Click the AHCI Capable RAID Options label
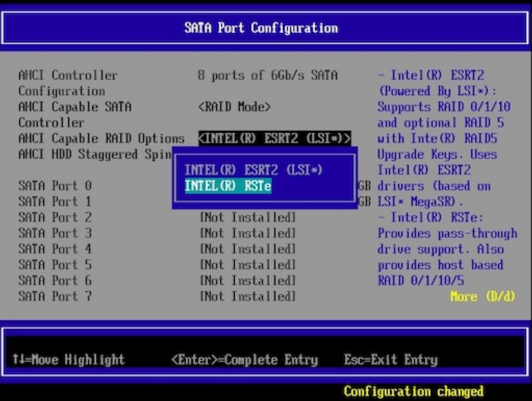Image resolution: width=532 pixels, height=401 pixels. 101,139
